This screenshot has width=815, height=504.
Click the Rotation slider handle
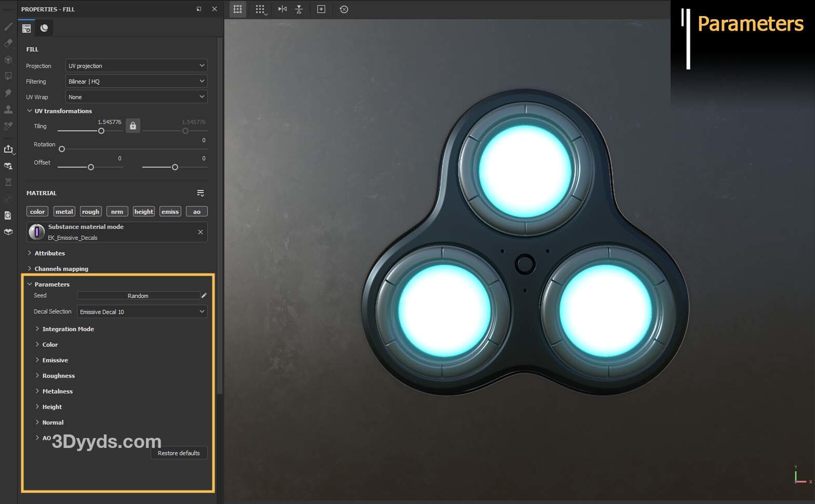click(62, 149)
